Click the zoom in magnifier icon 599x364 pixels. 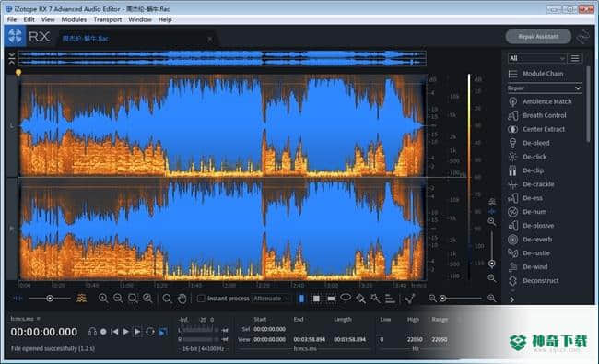coord(103,299)
